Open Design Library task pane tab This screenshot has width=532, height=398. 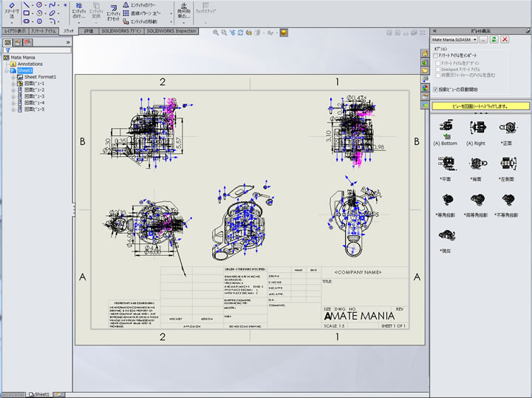click(425, 62)
